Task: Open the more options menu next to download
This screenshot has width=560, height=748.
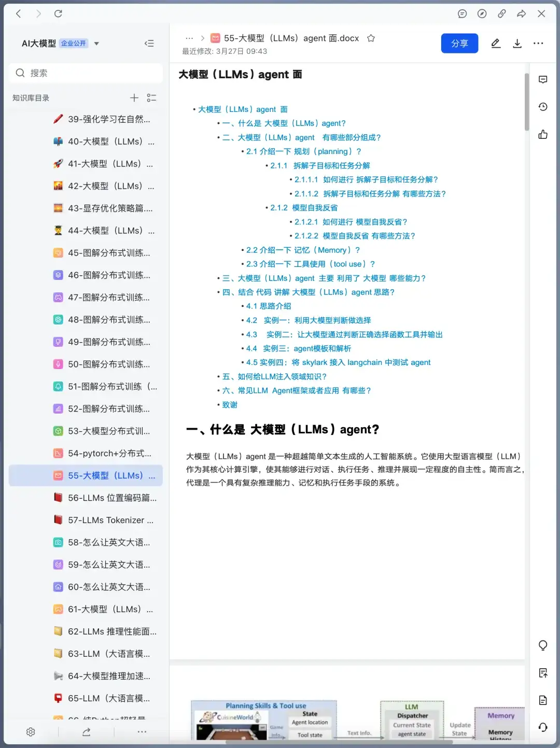Action: [x=538, y=44]
